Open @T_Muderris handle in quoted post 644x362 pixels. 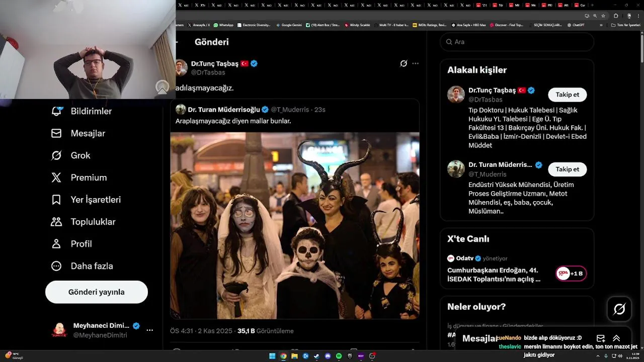pyautogui.click(x=290, y=110)
